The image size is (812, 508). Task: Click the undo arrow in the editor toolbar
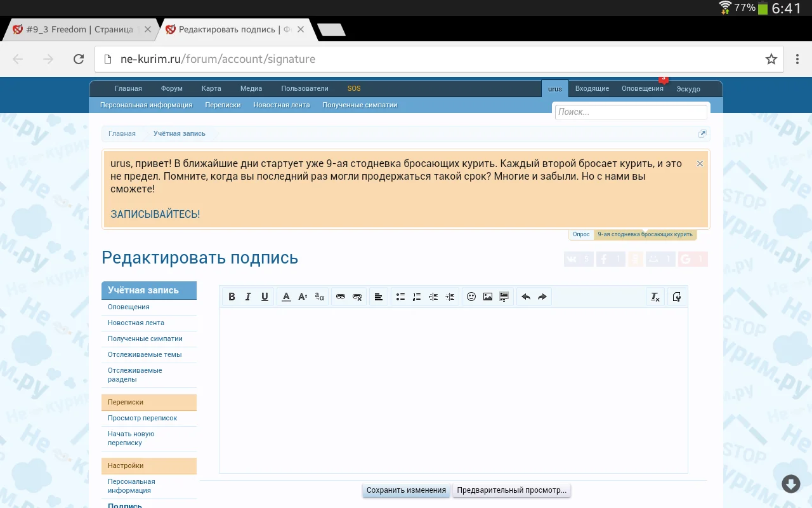pyautogui.click(x=526, y=296)
